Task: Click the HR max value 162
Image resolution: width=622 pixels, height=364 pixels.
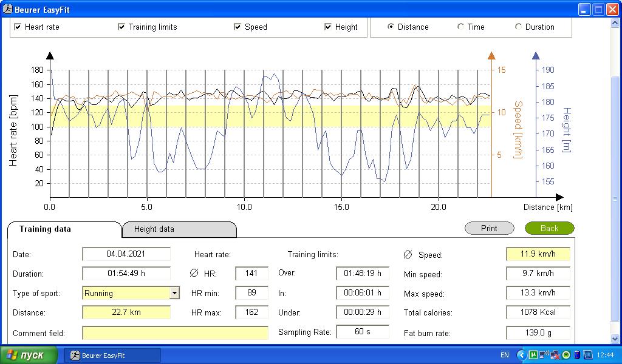Action: click(251, 312)
